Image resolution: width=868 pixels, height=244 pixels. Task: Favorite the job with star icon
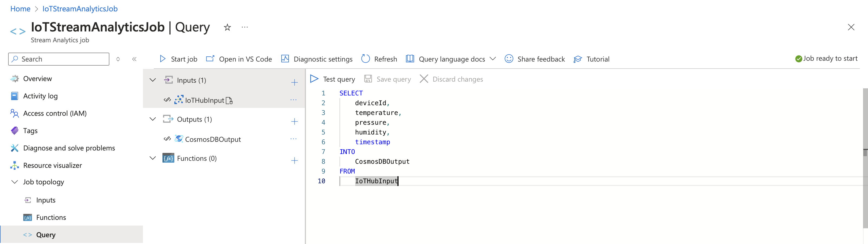pyautogui.click(x=227, y=27)
